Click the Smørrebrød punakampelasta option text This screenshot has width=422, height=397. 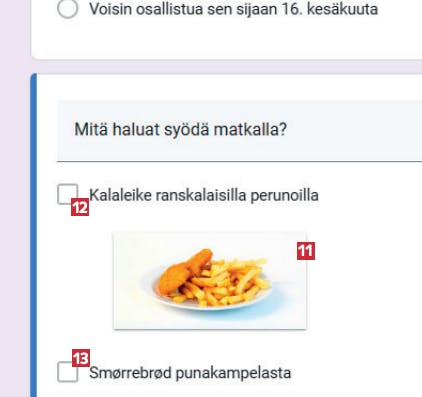(x=190, y=373)
